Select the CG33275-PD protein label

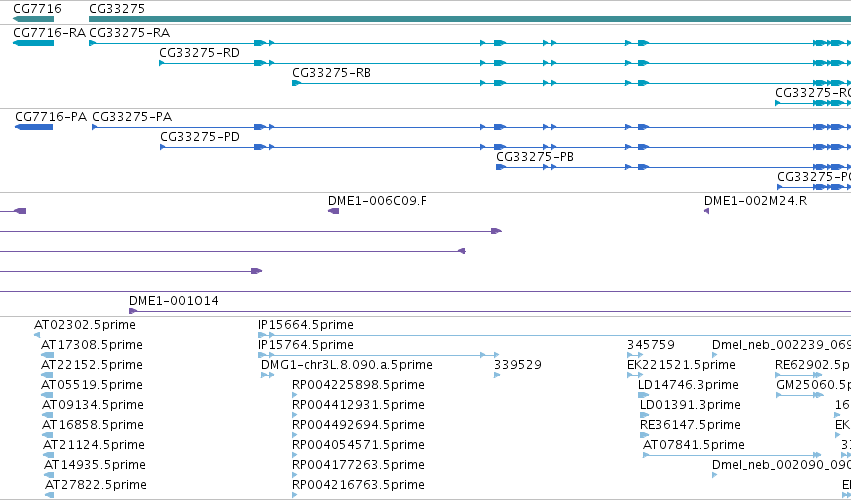pos(200,137)
